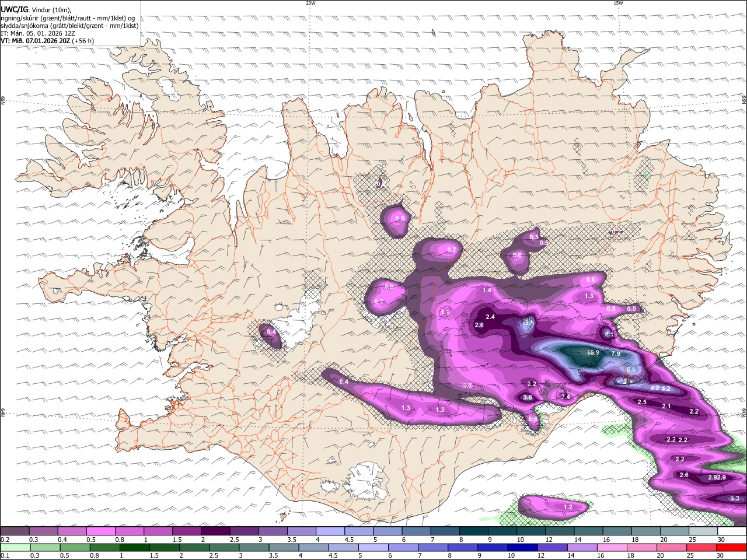Click the 1.0 precipitation value label

coord(445,313)
